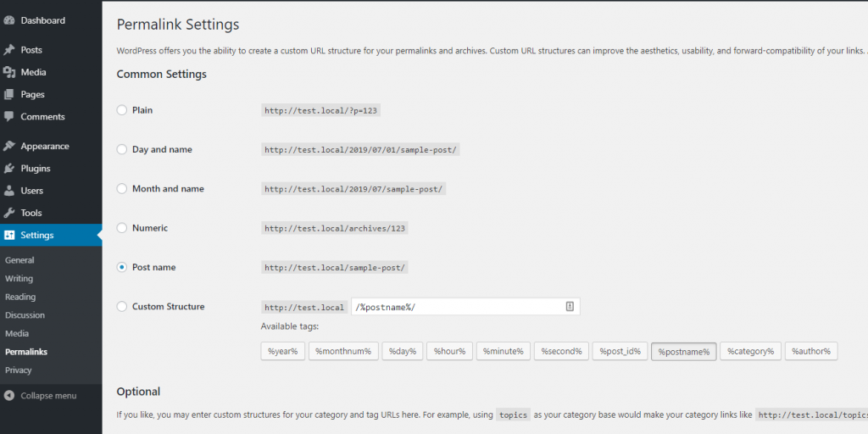Click the http://test.local prefix before Custom Structure field

[304, 307]
